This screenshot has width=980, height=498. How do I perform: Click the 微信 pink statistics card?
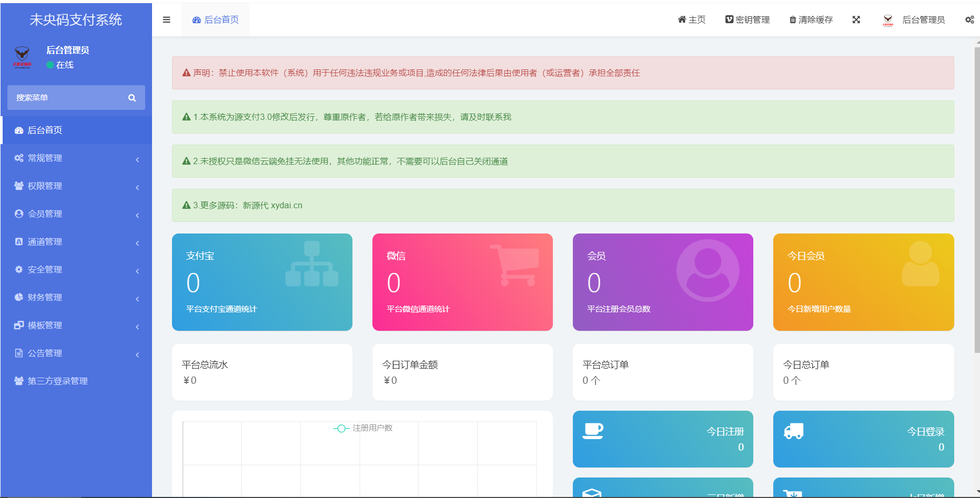(462, 282)
